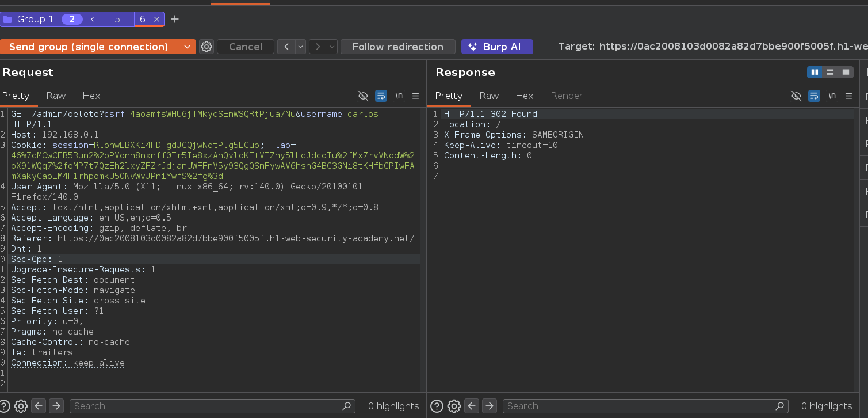Viewport: 868px width, 418px height.
Task: Go to next match in Request search
Action: point(56,406)
